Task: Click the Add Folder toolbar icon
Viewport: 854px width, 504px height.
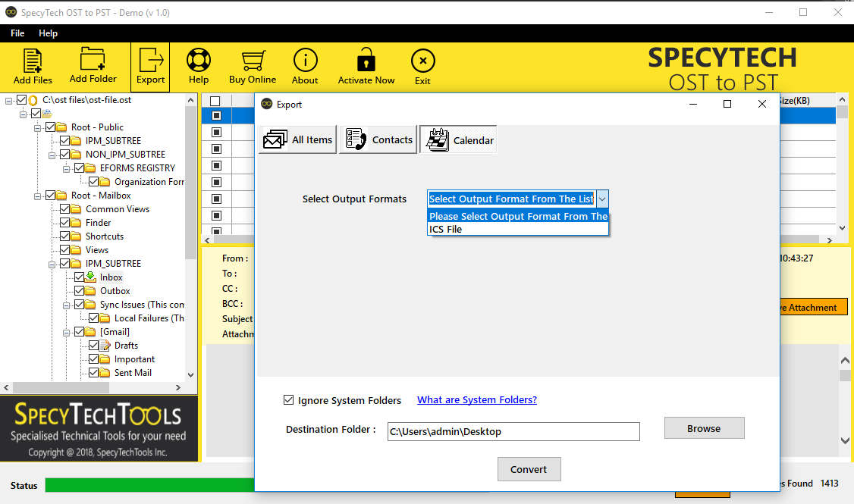Action: (93, 59)
